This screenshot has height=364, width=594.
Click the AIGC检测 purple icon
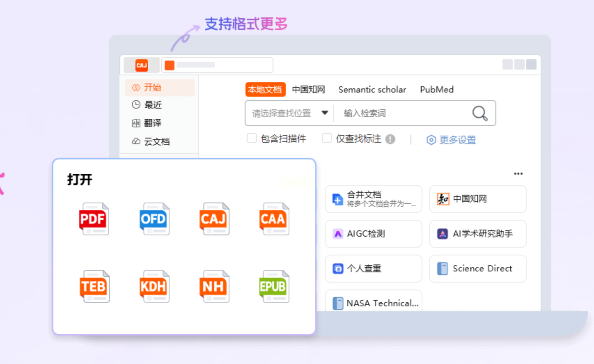tap(338, 234)
